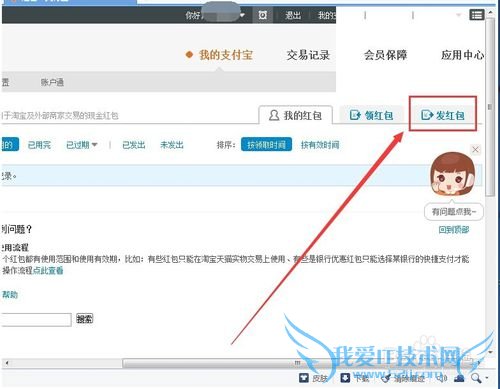Image resolution: width=500 pixels, height=389 pixels.
Task: Expand the 已过期 dropdown filter
Action: [x=82, y=145]
